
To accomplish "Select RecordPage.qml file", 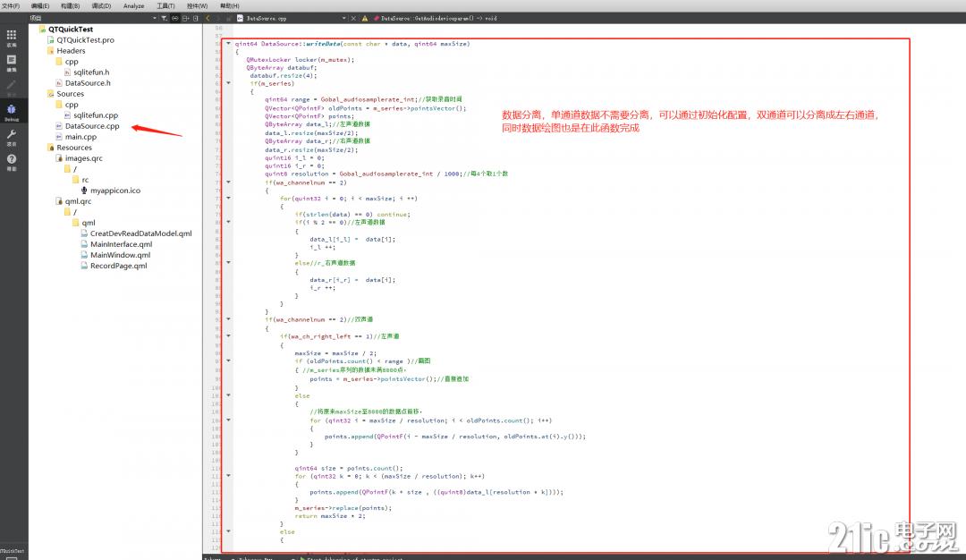I will click(118, 267).
